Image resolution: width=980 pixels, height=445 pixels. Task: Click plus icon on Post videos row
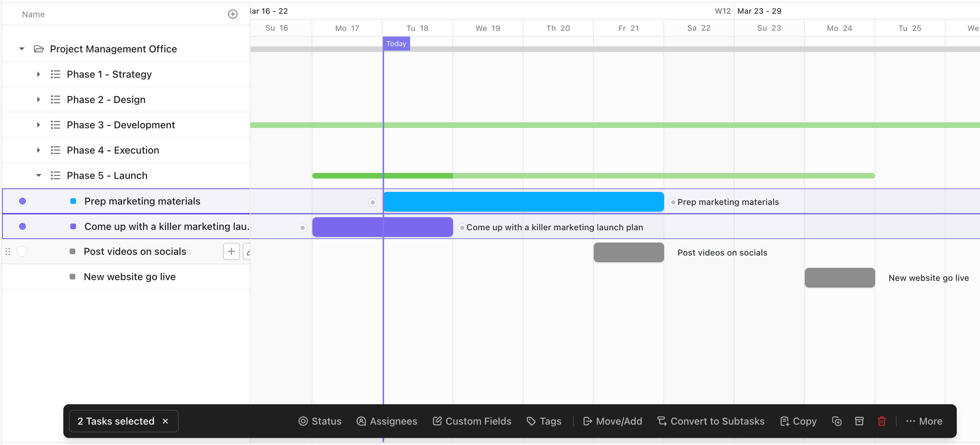pyautogui.click(x=231, y=251)
